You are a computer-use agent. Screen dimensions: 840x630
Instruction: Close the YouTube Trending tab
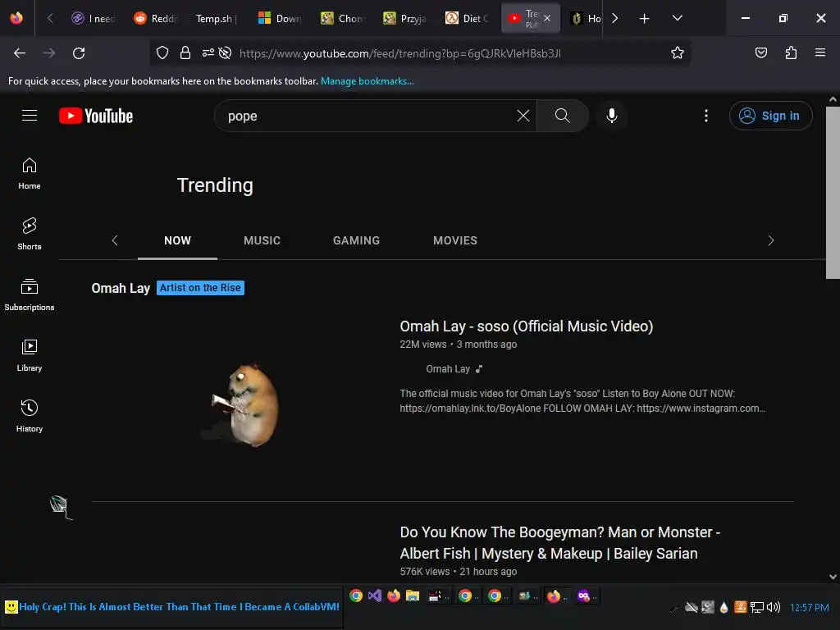tap(547, 18)
